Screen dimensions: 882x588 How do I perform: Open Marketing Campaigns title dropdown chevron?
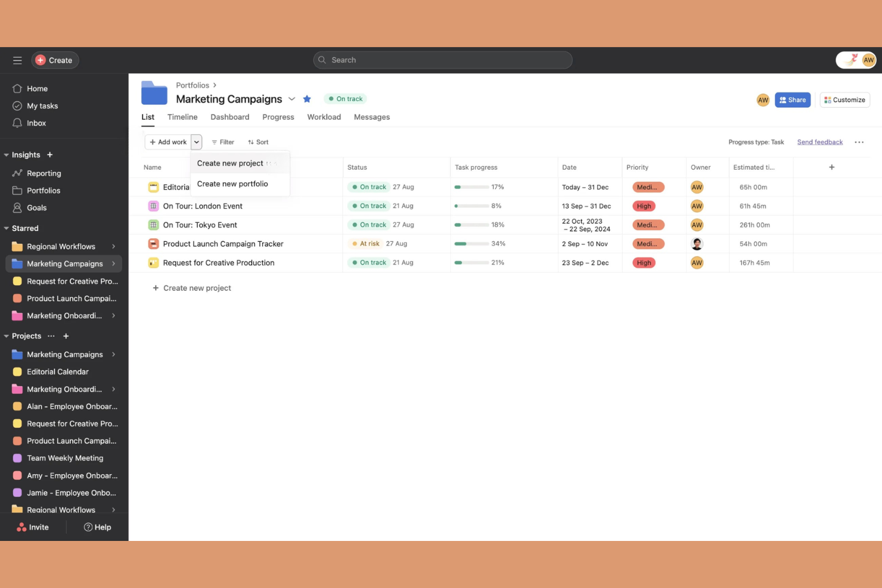292,99
